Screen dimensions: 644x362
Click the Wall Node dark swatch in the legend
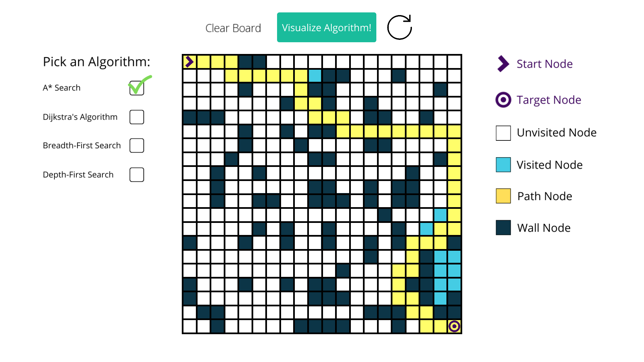[503, 227]
